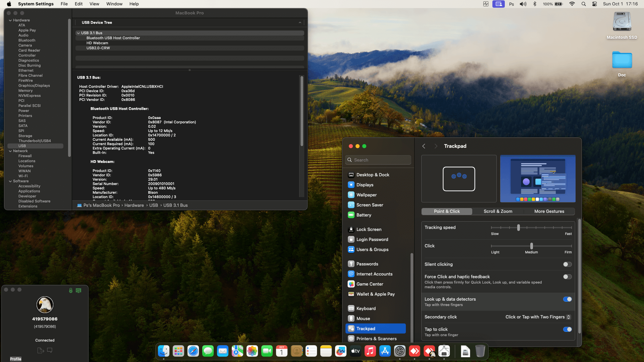This screenshot has width=644, height=362.
Task: Switch to Scroll & Zoom tab
Action: tap(498, 212)
